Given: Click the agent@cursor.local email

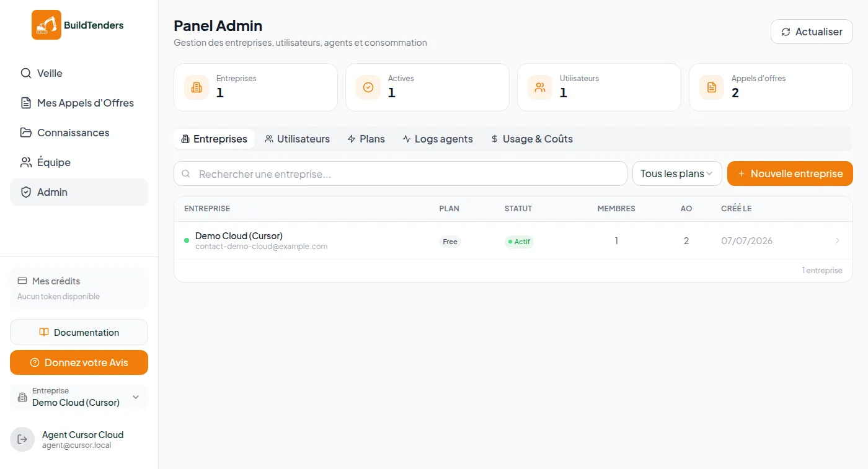Looking at the screenshot, I should pyautogui.click(x=77, y=445).
